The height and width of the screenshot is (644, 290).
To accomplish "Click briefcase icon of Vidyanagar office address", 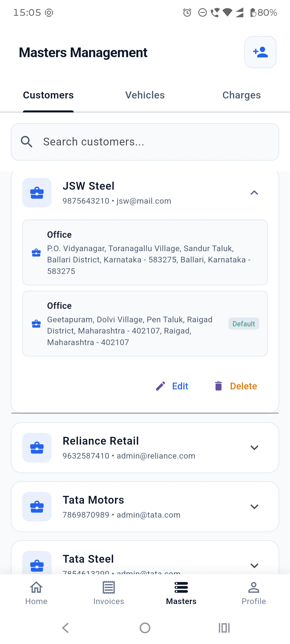I will coord(36,253).
